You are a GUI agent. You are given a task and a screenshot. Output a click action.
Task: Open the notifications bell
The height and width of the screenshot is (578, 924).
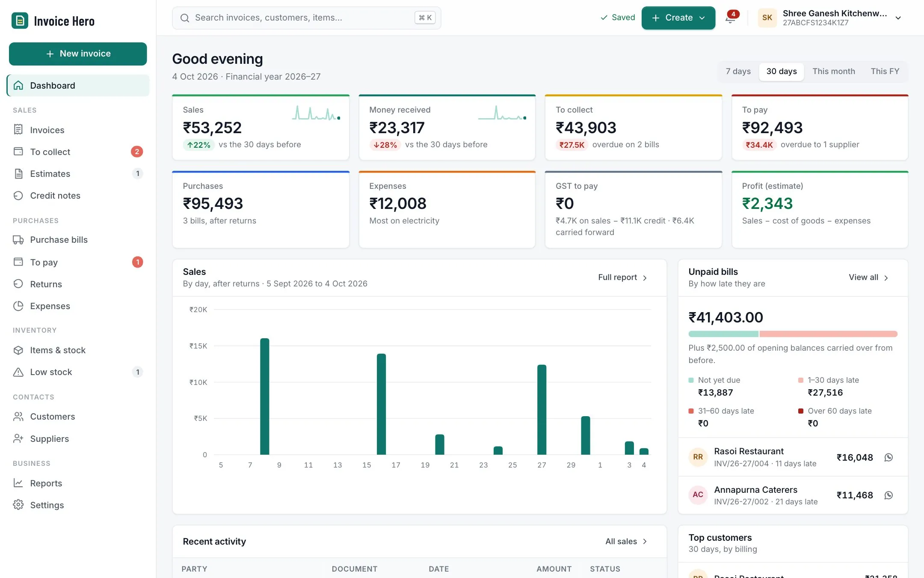point(731,18)
